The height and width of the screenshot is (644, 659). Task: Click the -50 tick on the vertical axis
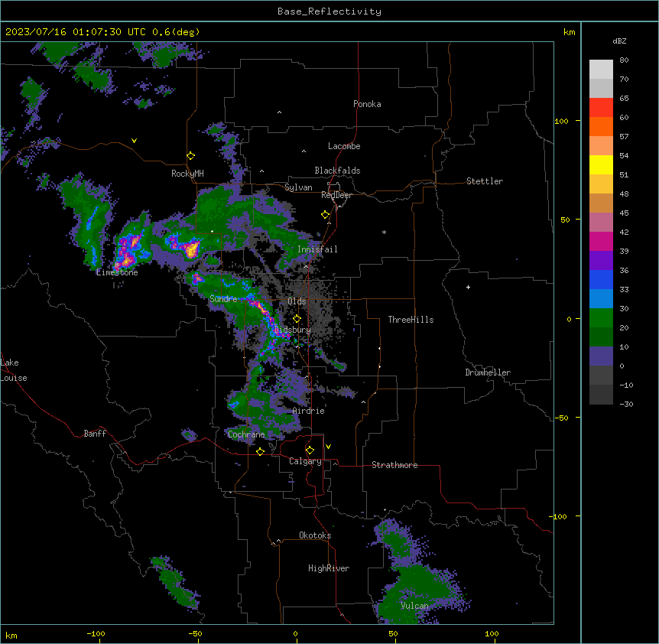(x=561, y=418)
